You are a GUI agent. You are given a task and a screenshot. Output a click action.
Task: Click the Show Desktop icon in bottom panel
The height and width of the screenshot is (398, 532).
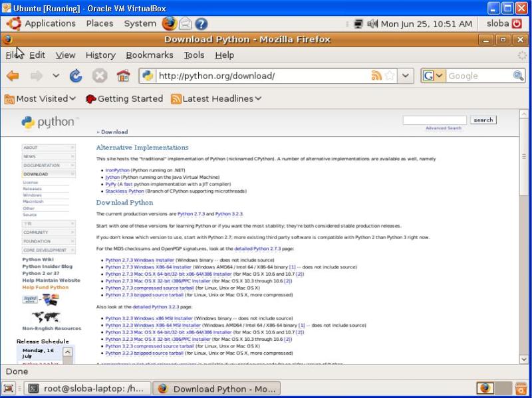click(9, 389)
